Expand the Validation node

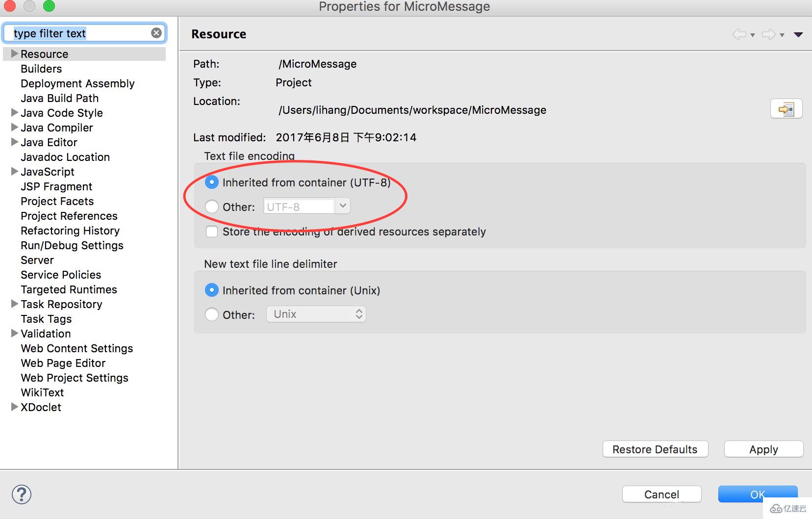click(15, 333)
